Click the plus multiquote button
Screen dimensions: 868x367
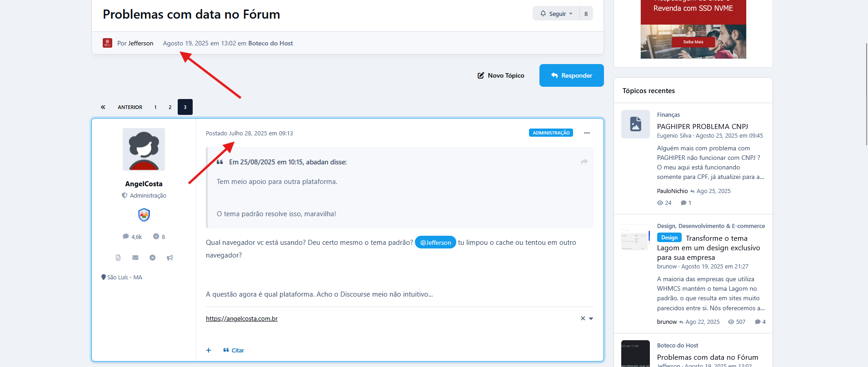coord(209,350)
